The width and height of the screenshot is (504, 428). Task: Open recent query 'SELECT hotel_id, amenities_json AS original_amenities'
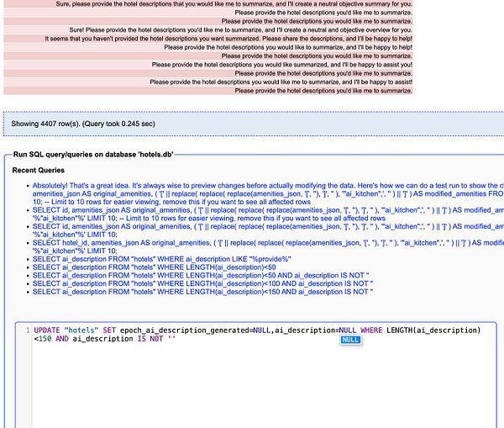(268, 247)
